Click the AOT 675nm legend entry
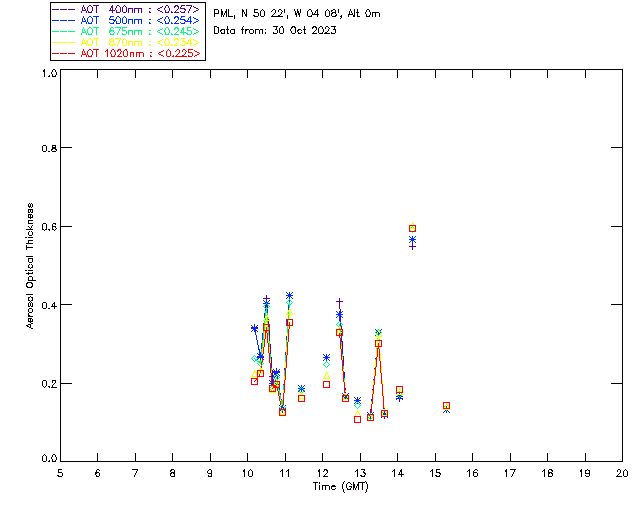 (127, 31)
